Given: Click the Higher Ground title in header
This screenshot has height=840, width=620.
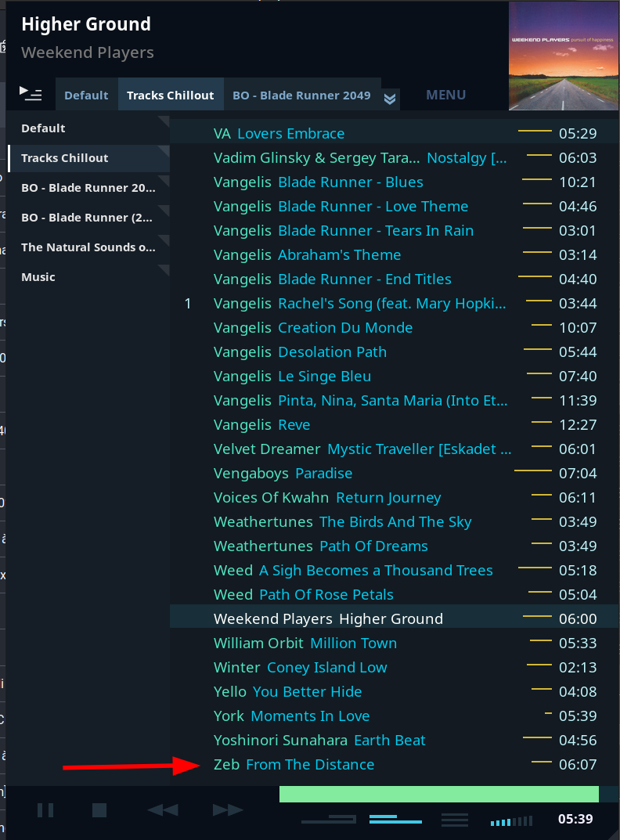Looking at the screenshot, I should pyautogui.click(x=86, y=24).
